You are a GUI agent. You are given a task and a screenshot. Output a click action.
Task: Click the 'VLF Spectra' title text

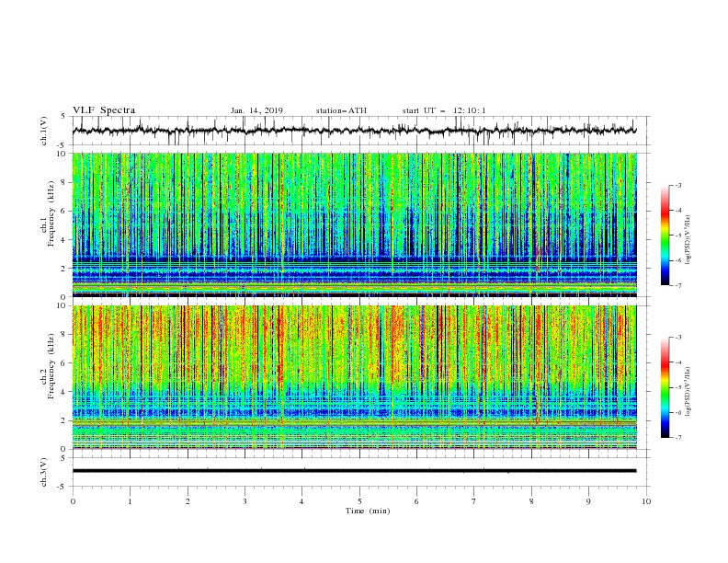click(104, 110)
